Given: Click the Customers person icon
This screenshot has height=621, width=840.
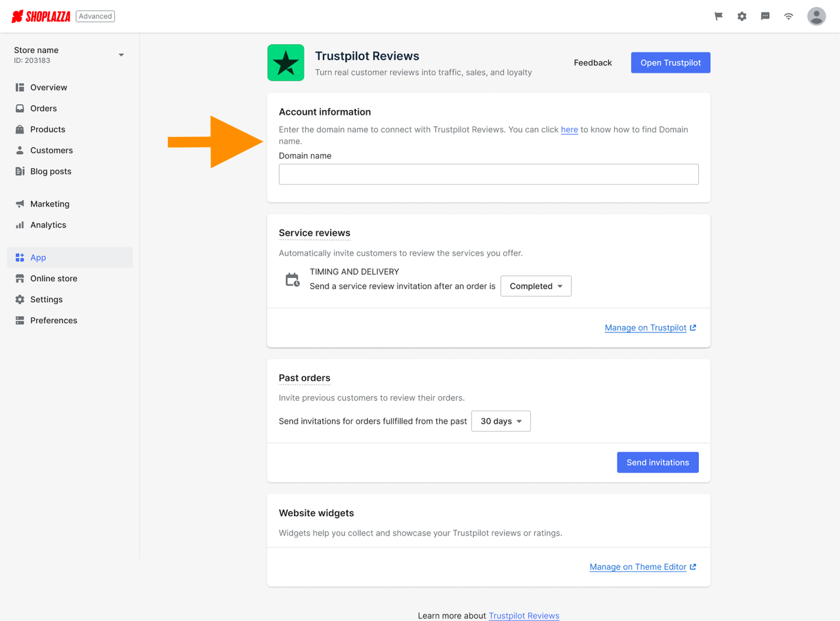Looking at the screenshot, I should [20, 150].
